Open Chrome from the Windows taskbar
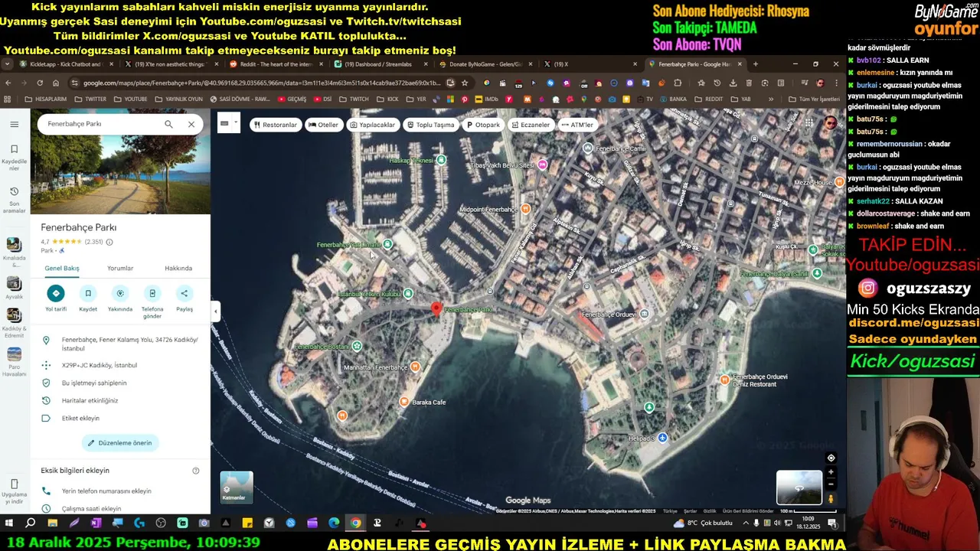The width and height of the screenshot is (980, 551). coord(355,523)
